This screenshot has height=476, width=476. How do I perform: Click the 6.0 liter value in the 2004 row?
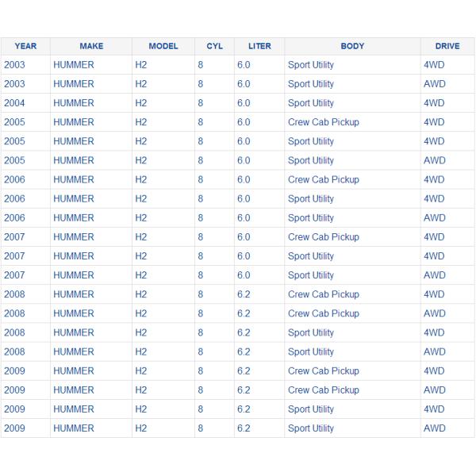point(243,103)
